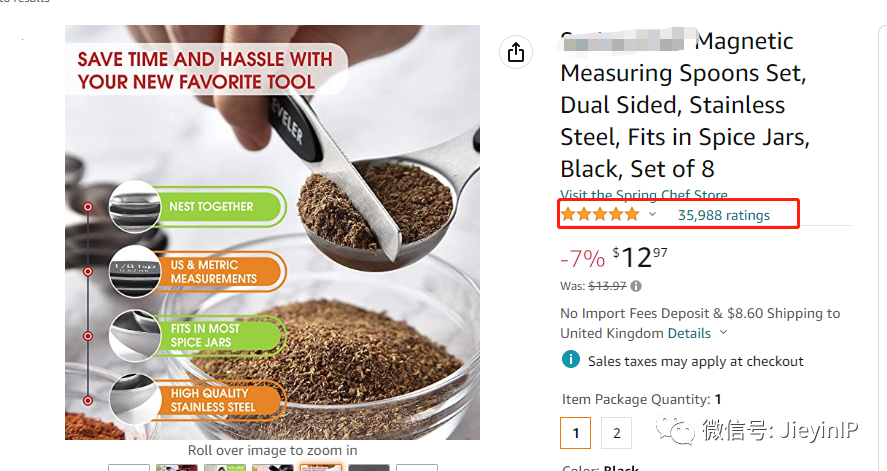Click the High Quality Stainless Steel circle icon
887x471 pixels.
[135, 400]
